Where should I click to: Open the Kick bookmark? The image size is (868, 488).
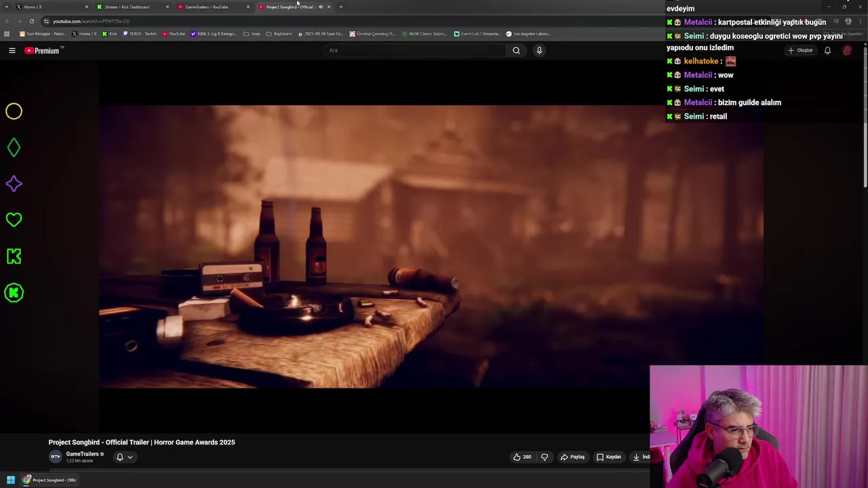[109, 34]
